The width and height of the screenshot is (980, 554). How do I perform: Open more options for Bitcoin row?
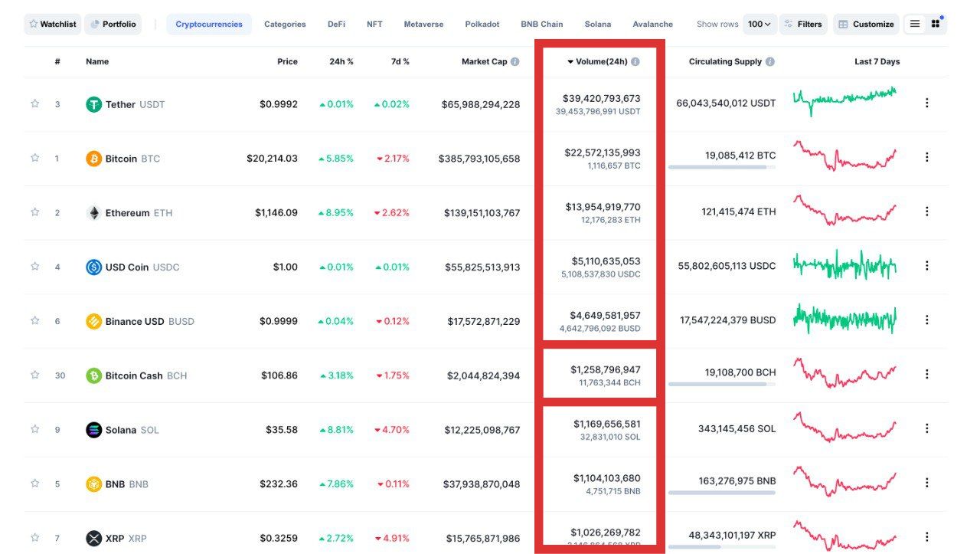click(x=926, y=157)
